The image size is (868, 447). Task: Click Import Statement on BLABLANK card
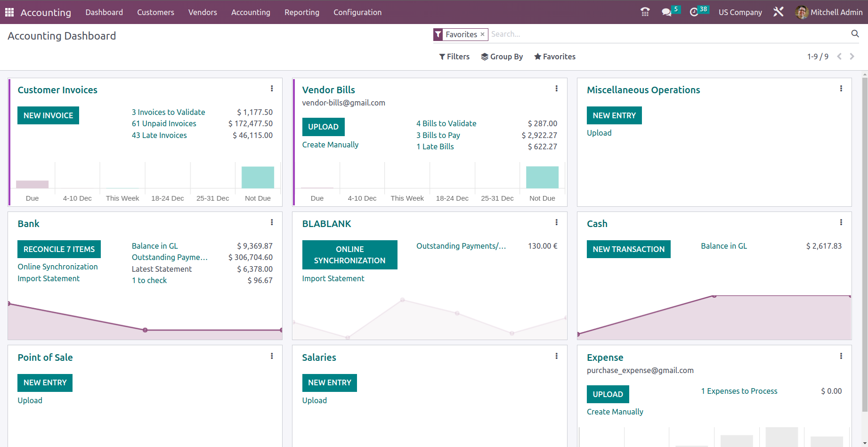tap(333, 278)
